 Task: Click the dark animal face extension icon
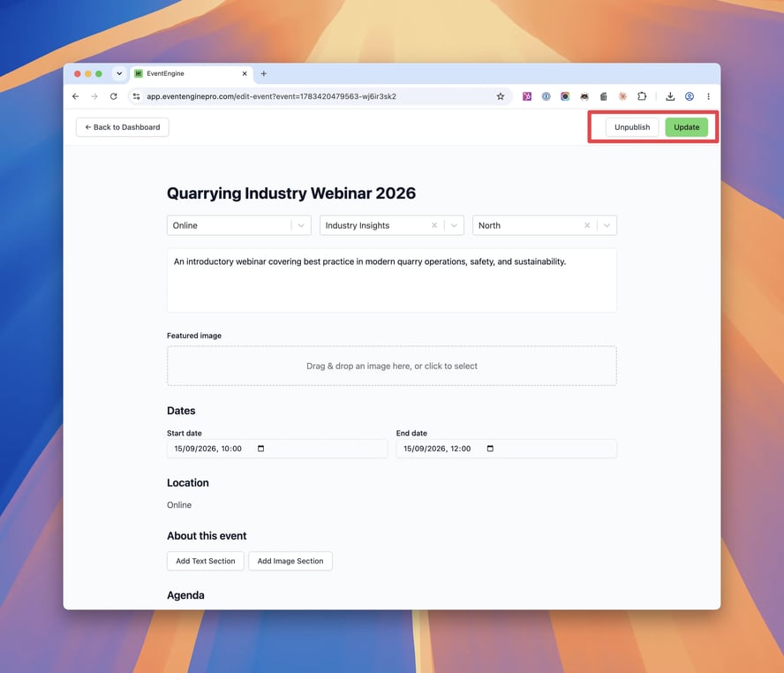click(584, 96)
